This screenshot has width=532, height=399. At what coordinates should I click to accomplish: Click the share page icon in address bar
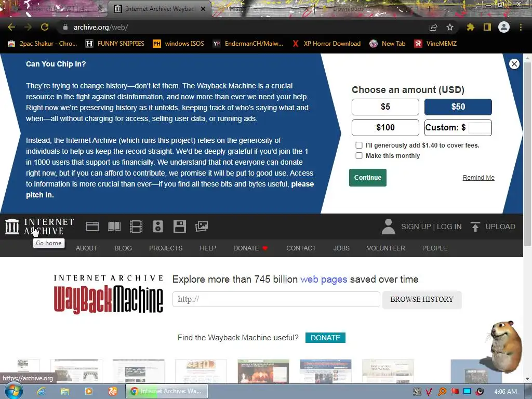pyautogui.click(x=433, y=27)
